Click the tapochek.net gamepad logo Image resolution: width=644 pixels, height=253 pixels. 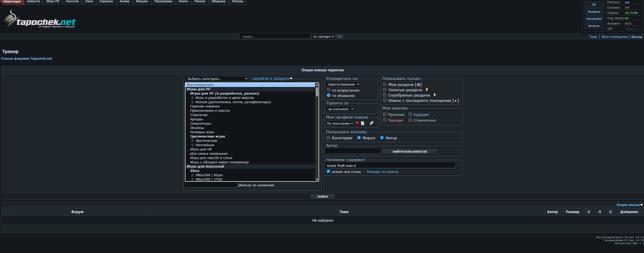[39, 19]
